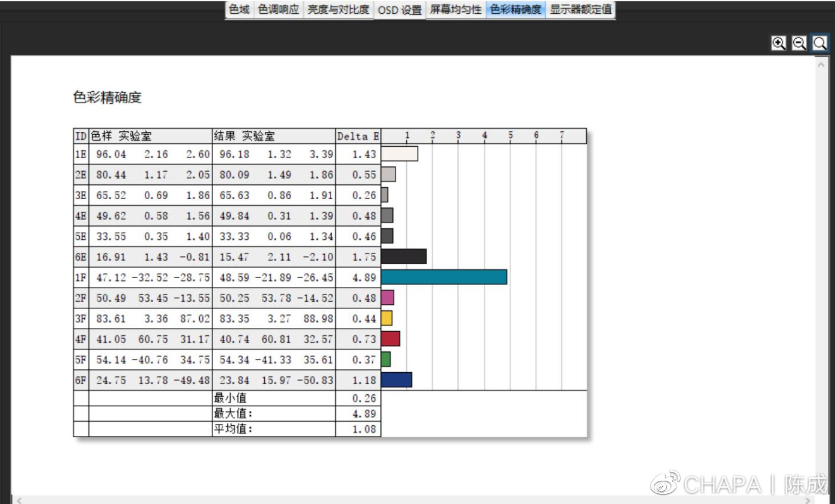Click the dark gray bar for sample 5E
The height and width of the screenshot is (504, 835).
(387, 236)
